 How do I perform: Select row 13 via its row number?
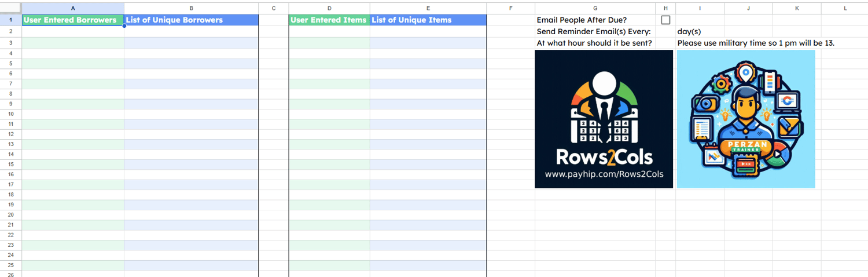11,144
